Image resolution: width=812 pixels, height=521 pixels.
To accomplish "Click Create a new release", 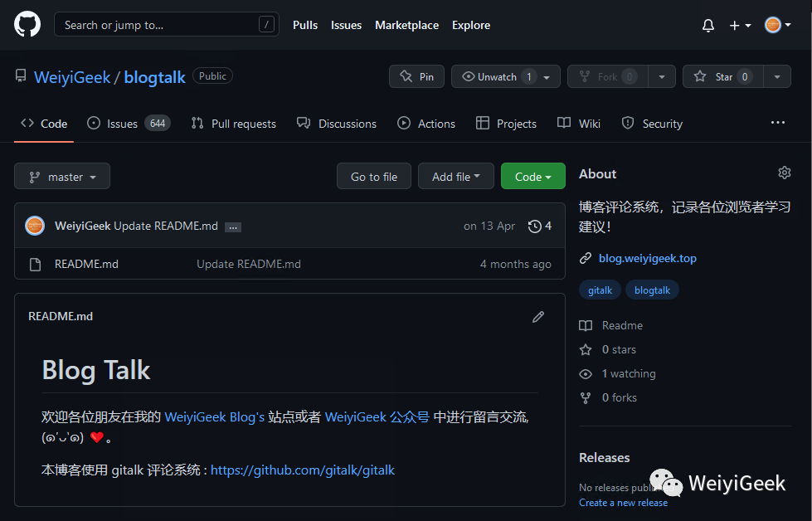I will [623, 503].
